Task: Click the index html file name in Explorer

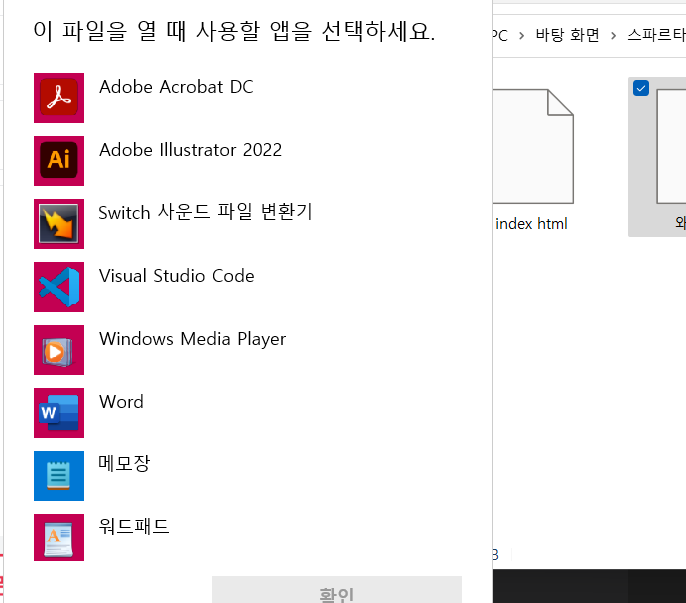Action: coord(531,224)
